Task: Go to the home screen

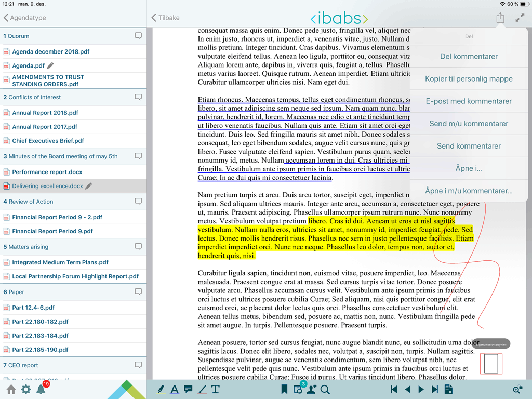Action: 11,390
